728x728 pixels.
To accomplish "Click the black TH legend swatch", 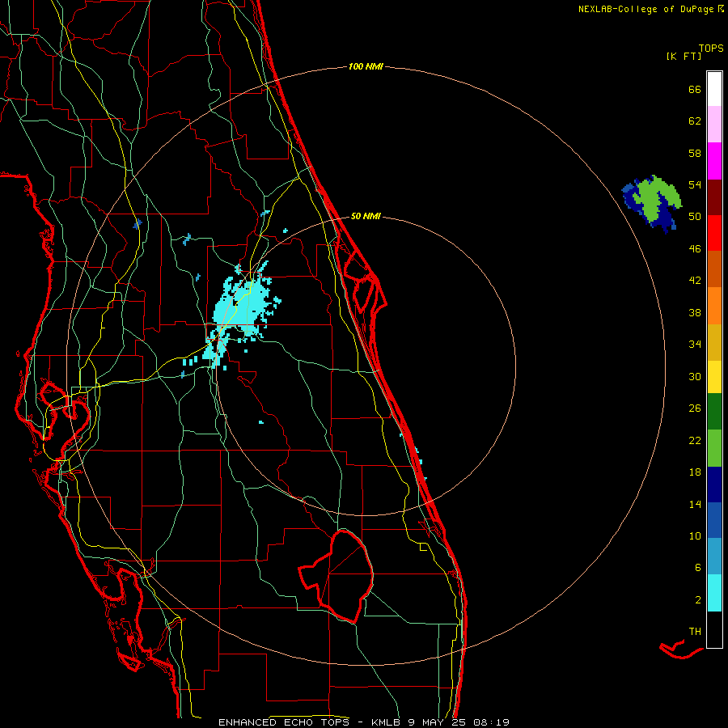I will tap(714, 629).
